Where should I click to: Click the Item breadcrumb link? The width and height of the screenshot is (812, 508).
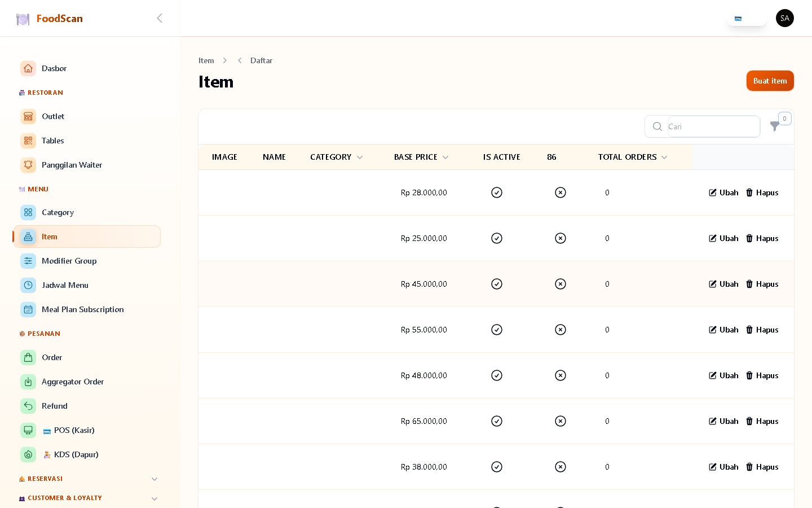206,60
